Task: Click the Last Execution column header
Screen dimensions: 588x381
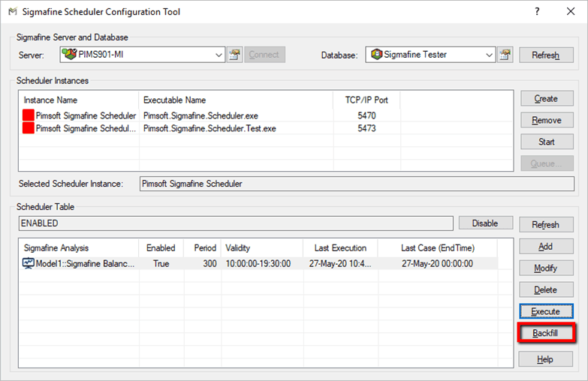Action: 340,248
